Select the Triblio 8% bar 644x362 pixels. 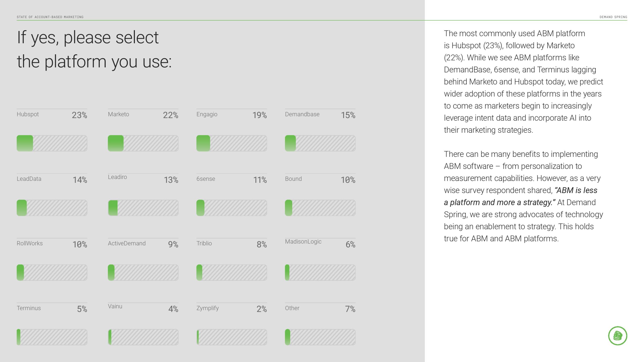coord(231,273)
